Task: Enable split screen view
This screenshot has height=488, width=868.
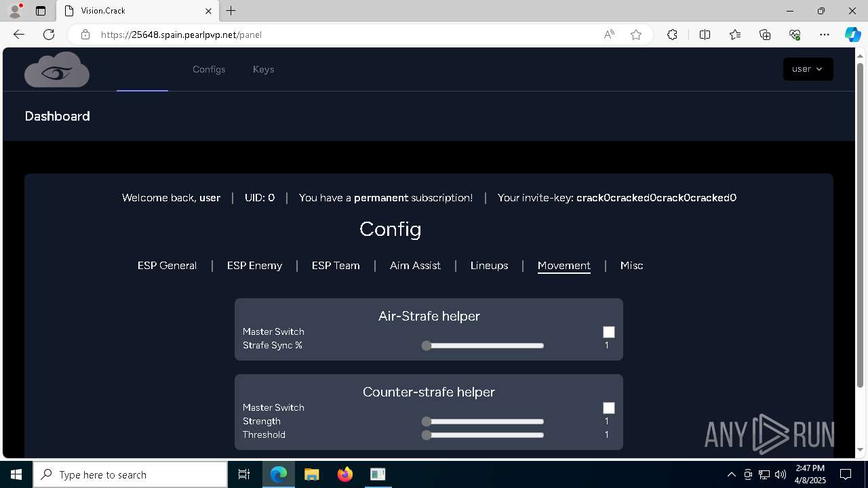Action: click(x=705, y=35)
